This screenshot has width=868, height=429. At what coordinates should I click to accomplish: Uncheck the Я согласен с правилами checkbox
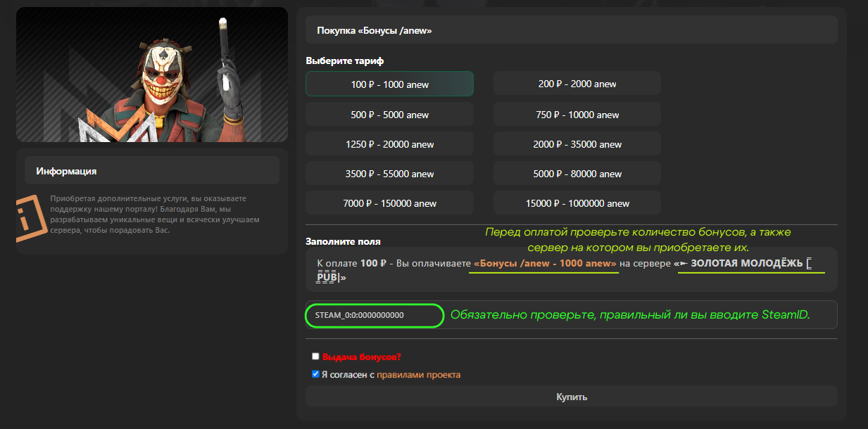[316, 374]
